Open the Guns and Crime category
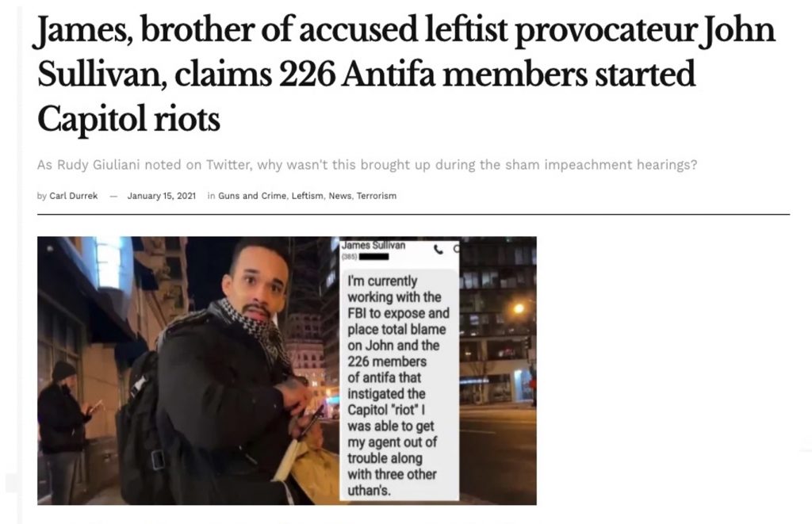 [252, 196]
